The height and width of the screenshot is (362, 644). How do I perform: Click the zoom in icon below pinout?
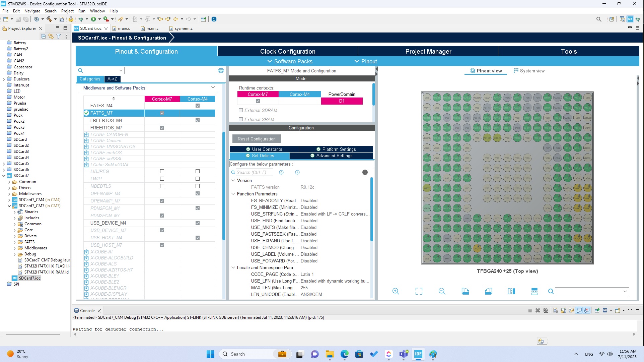tap(396, 291)
